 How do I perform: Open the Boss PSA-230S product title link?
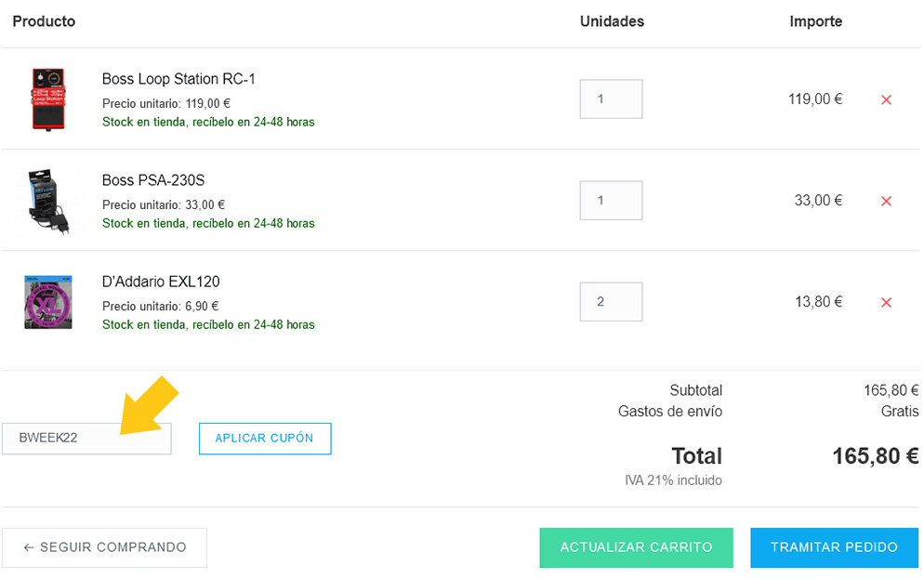[153, 180]
